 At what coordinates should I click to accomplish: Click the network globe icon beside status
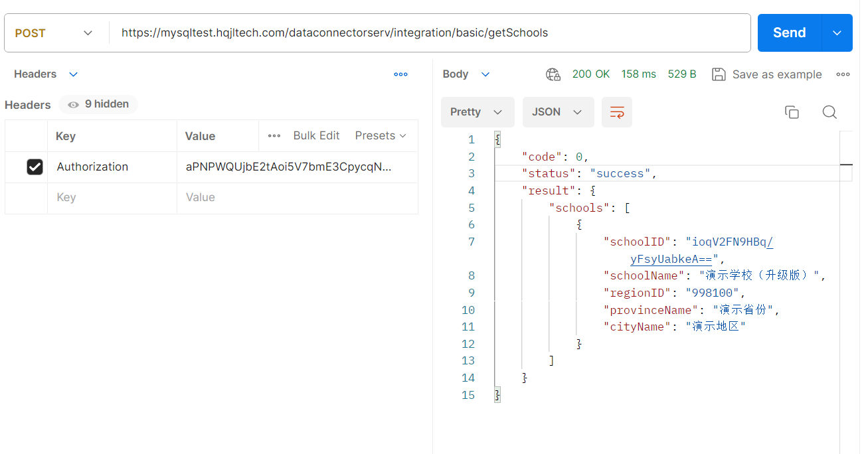pos(553,74)
